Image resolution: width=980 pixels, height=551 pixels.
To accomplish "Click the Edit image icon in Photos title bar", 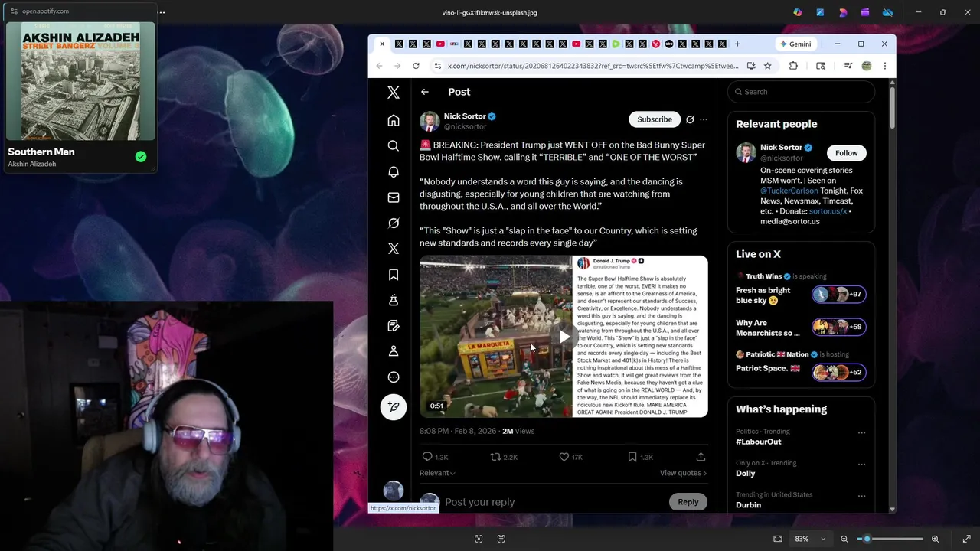I will click(820, 12).
